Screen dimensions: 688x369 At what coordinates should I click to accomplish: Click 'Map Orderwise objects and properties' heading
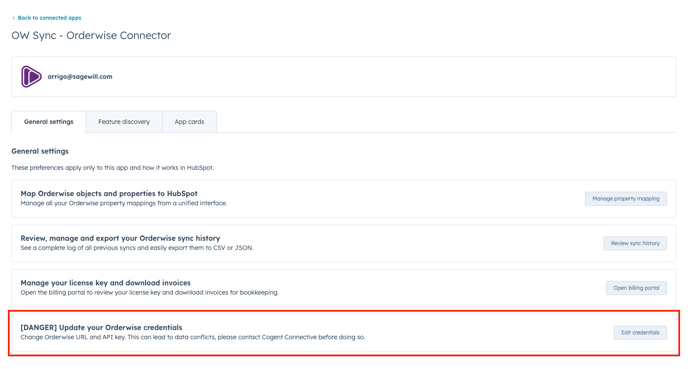[x=109, y=193]
